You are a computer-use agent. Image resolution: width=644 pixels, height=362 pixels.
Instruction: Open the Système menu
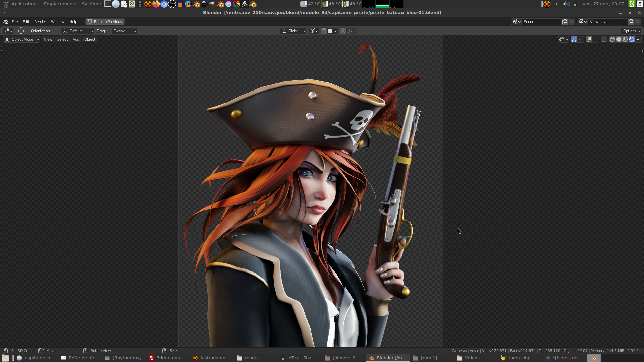[x=91, y=4]
